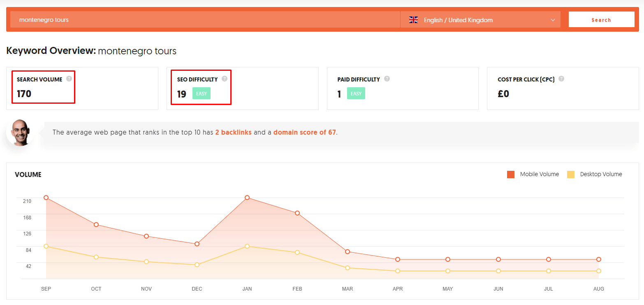
Task: Click the Search Volume help icon
Action: pos(69,79)
